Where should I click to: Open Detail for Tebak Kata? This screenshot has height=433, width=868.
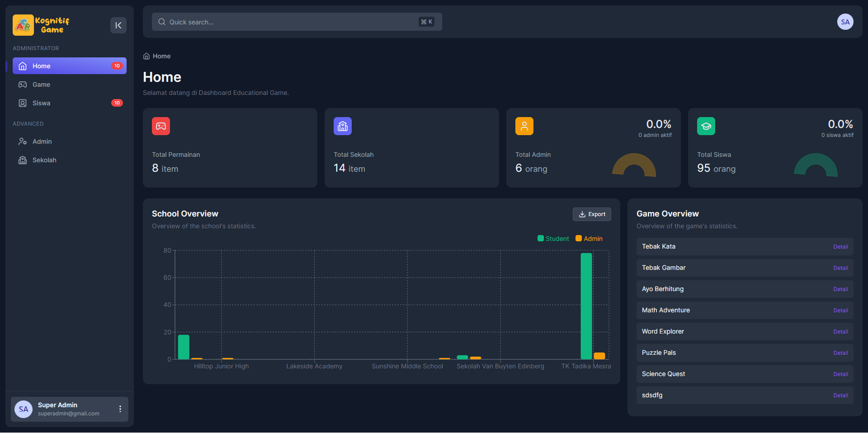click(x=840, y=247)
